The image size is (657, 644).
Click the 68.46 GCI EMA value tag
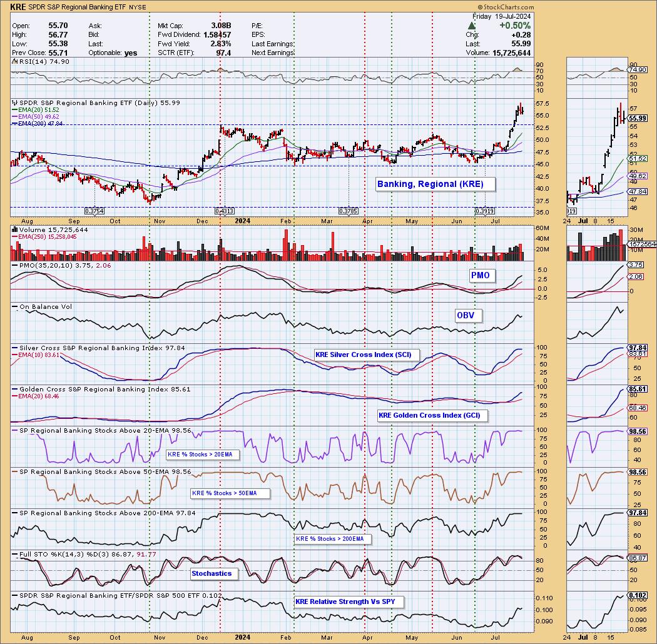(638, 408)
